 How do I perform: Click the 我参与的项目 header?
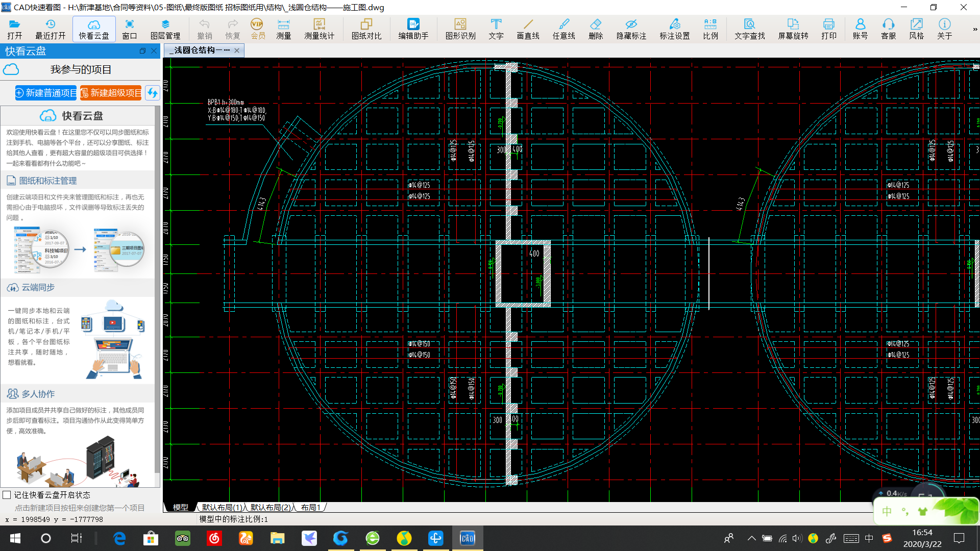pos(81,69)
